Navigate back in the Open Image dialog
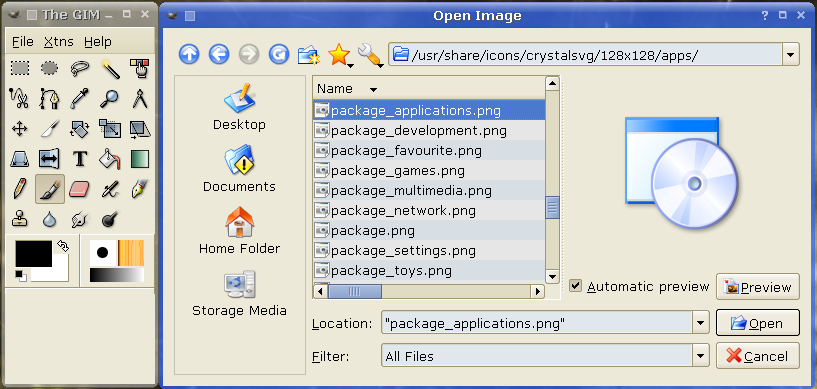 tap(219, 54)
